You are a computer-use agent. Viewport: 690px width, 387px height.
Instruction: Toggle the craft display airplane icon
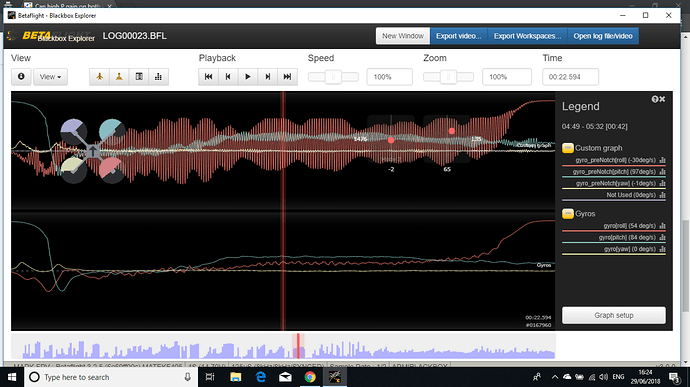pyautogui.click(x=99, y=77)
